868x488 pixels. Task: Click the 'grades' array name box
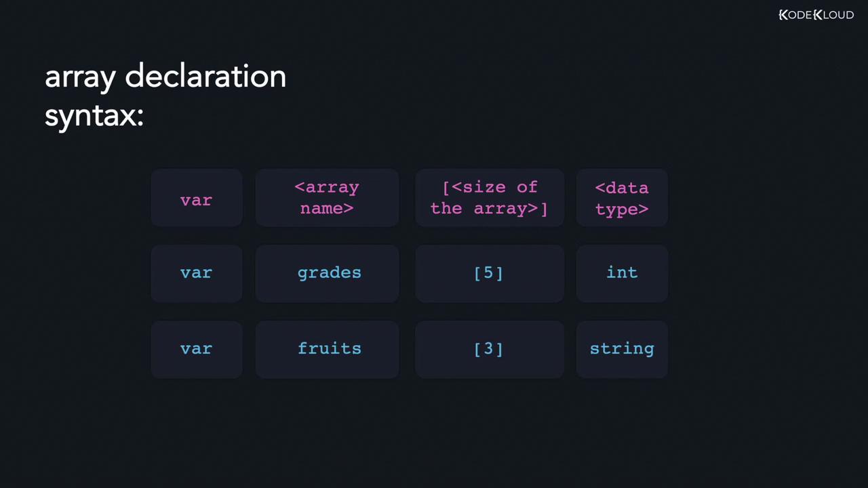pos(329,273)
